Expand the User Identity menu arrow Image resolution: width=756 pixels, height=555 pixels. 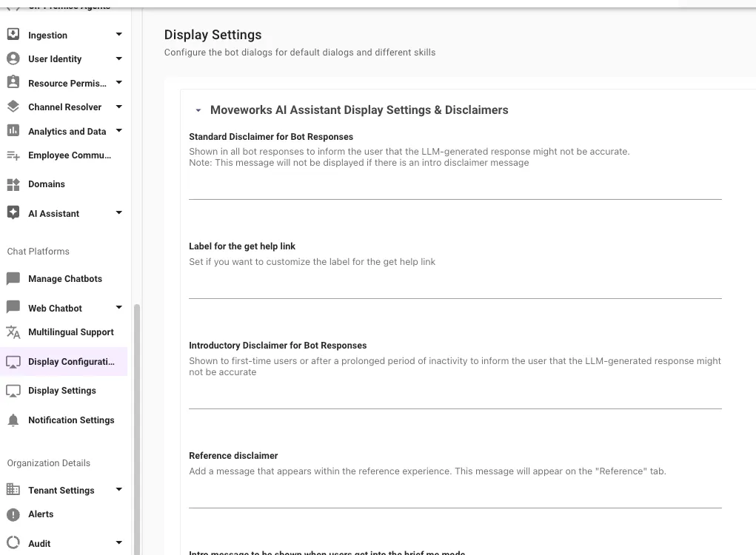119,58
